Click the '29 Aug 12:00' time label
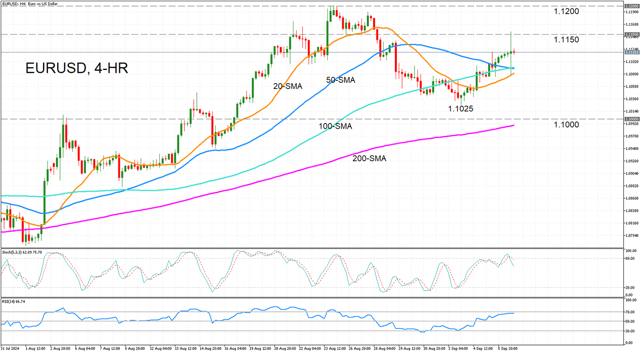Viewport: 644px width, 353px height. [x=409, y=349]
